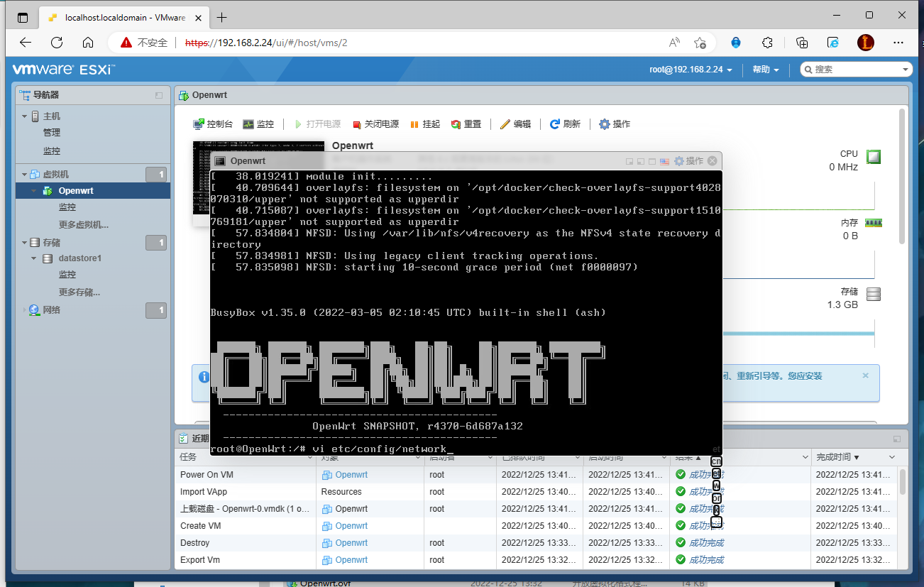Image resolution: width=924 pixels, height=587 pixels.
Task: Click the 挂起 suspend button
Action: pyautogui.click(x=425, y=124)
